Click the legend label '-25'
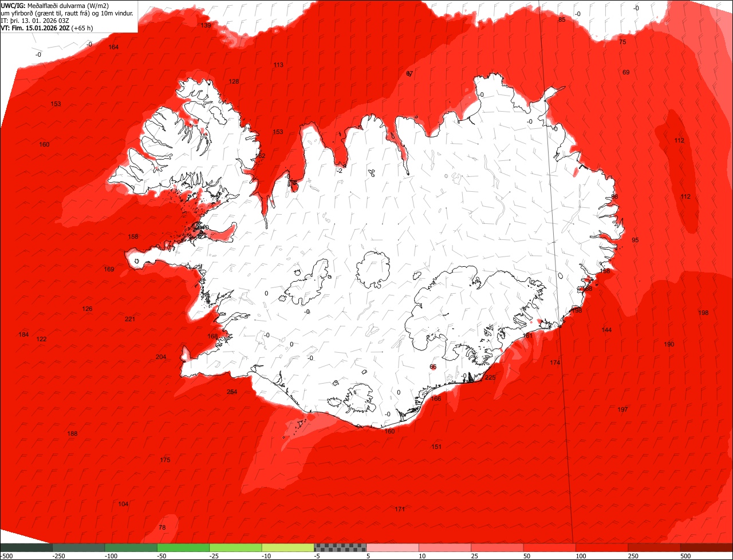This screenshot has width=733, height=560. 215,556
